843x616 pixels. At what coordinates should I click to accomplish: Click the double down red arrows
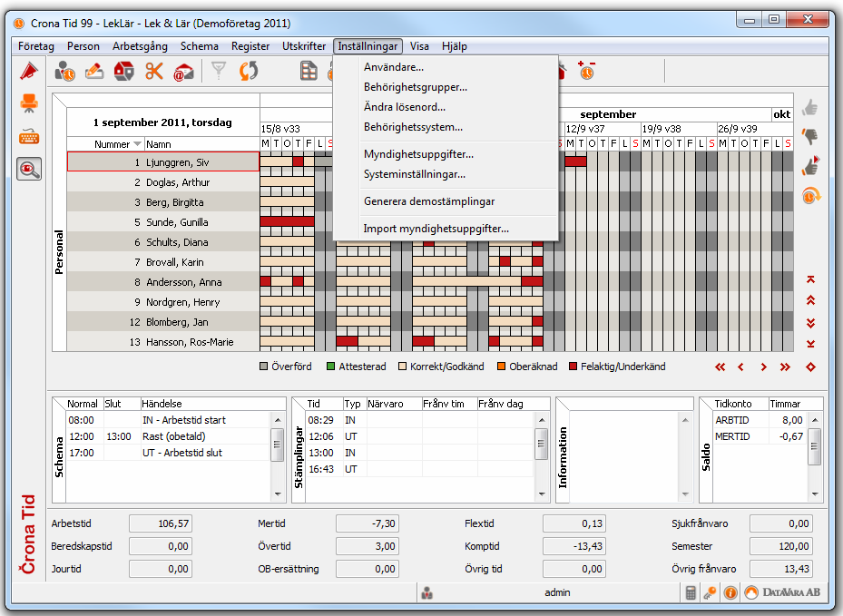(810, 323)
